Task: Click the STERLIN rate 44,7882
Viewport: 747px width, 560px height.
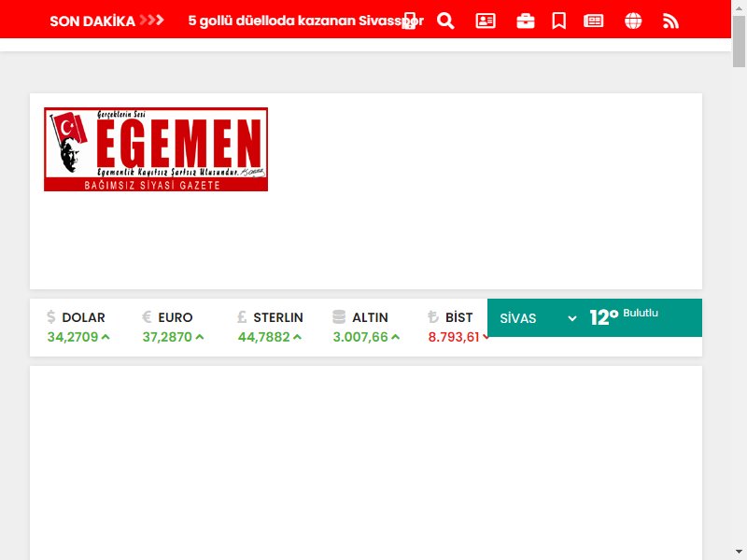Action: pos(264,337)
